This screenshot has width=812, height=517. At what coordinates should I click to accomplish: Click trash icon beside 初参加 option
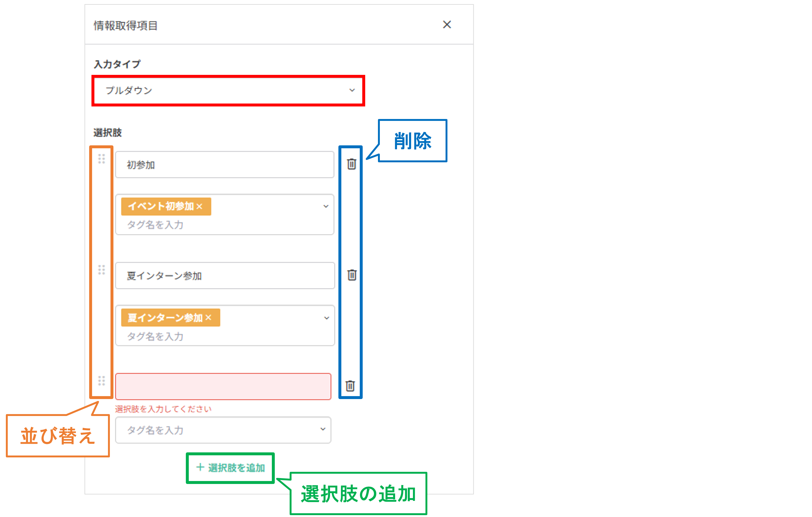pos(351,164)
